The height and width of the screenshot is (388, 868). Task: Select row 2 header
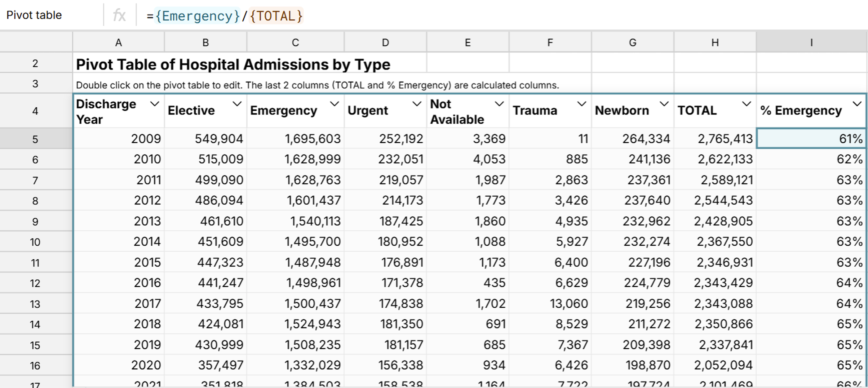pyautogui.click(x=36, y=63)
